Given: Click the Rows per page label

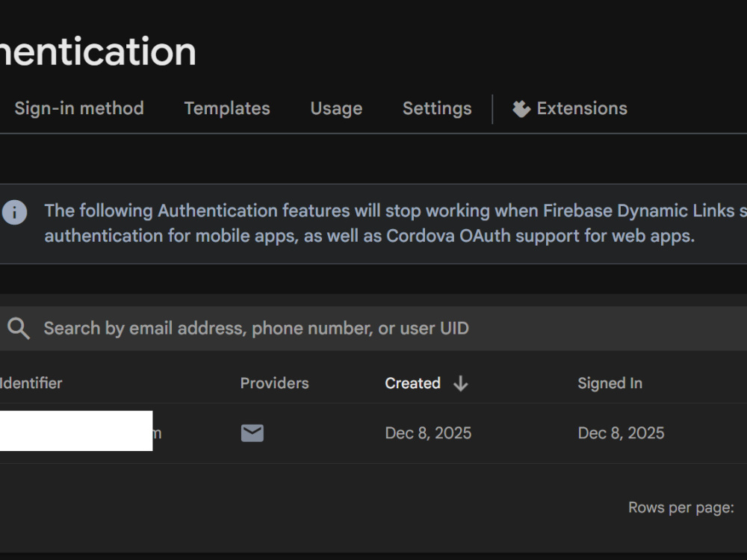Looking at the screenshot, I should [681, 508].
